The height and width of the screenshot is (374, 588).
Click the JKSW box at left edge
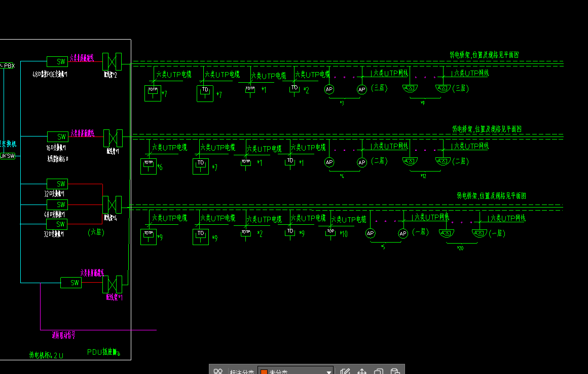[x=8, y=156]
